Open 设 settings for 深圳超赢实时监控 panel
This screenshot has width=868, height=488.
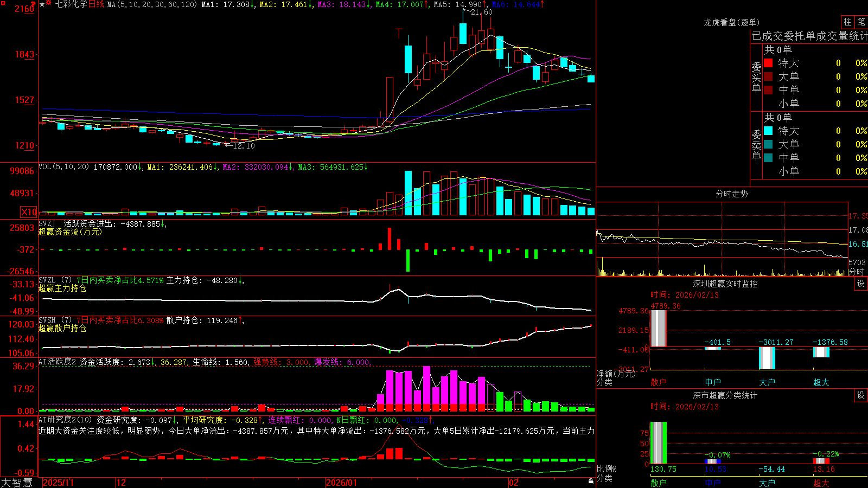point(861,284)
